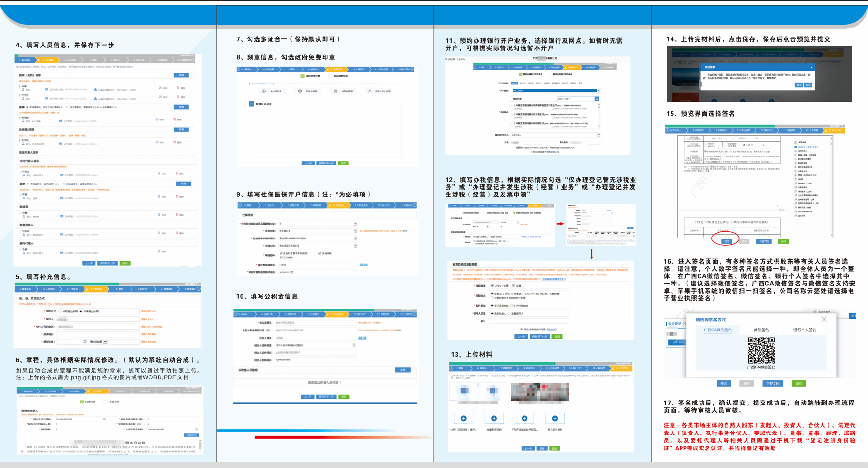The image size is (868, 468).
Task: Click the green progress bar in 上传材料
Action: pos(502,363)
